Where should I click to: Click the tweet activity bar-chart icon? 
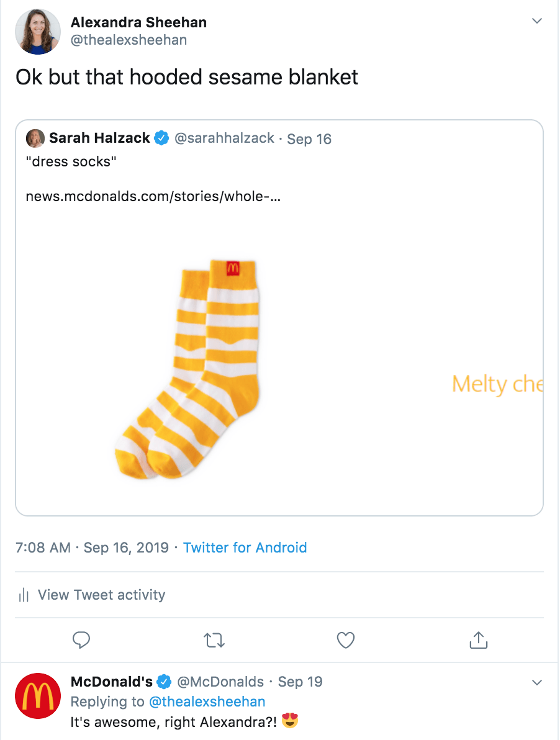[24, 595]
